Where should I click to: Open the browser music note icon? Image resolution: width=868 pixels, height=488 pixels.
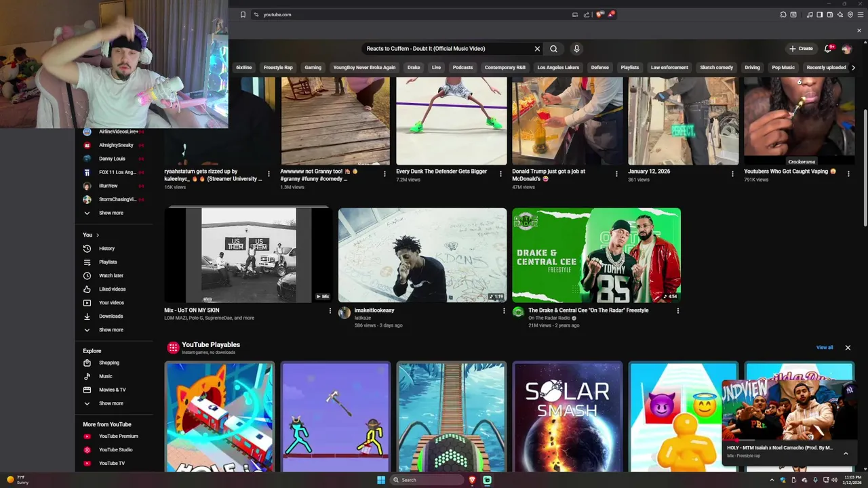810,14
